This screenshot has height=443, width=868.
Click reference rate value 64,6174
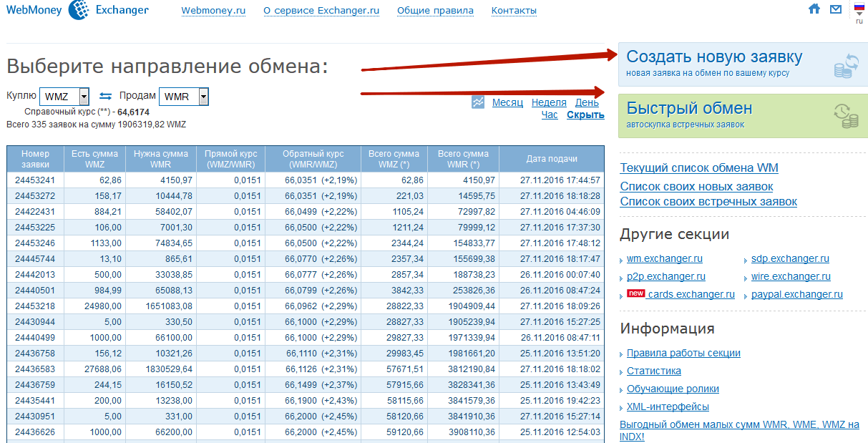[133, 112]
